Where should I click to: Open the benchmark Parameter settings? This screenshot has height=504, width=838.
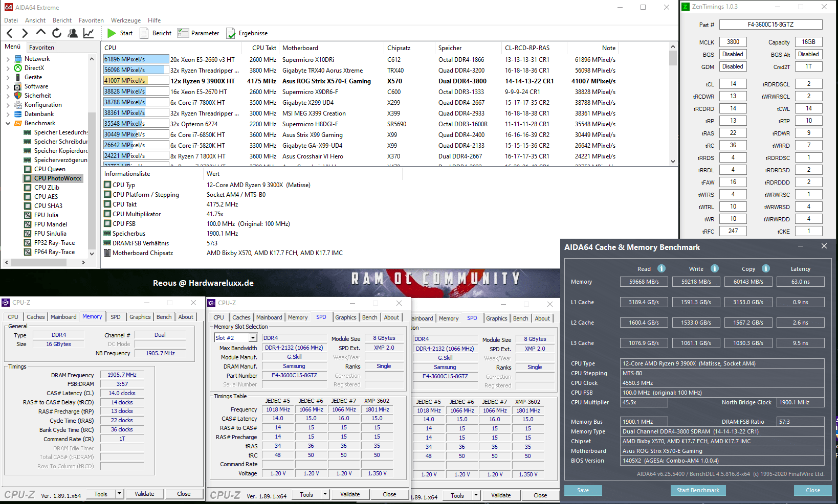(198, 33)
